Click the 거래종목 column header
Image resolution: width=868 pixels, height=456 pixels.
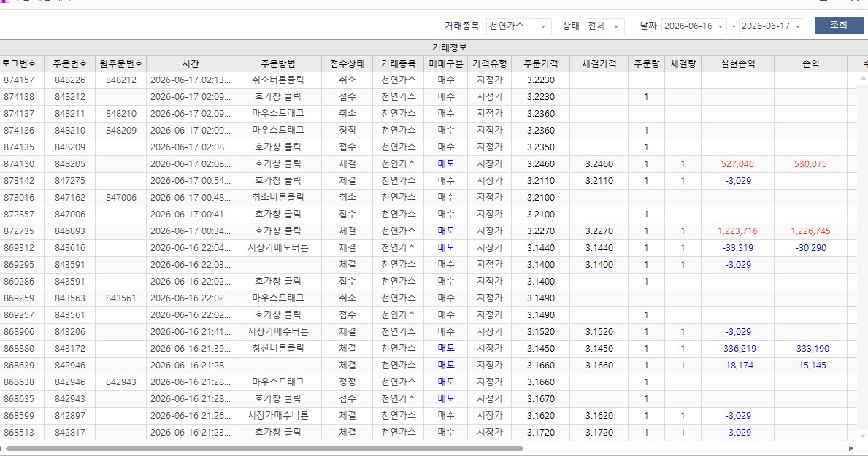coord(398,63)
